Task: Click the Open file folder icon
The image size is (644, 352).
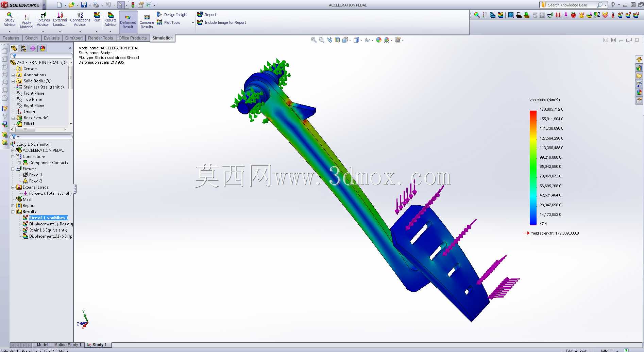Action: 71,5
